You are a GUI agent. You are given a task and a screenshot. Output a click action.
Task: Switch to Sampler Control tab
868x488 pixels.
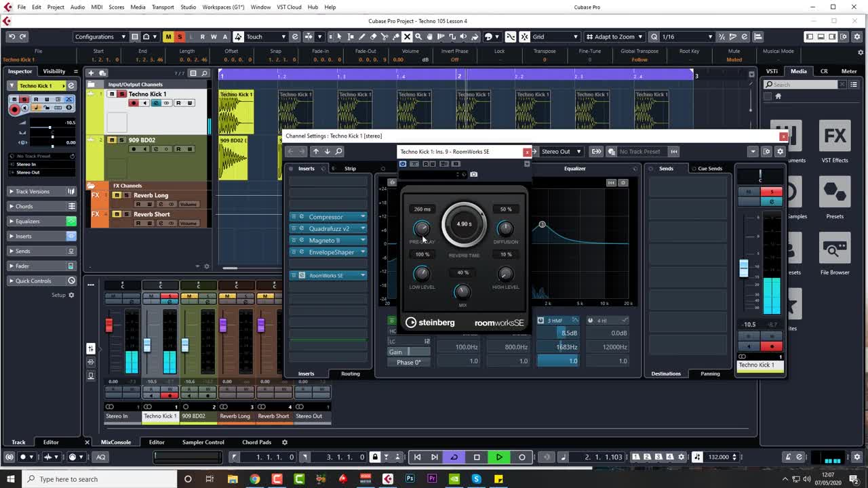point(203,442)
